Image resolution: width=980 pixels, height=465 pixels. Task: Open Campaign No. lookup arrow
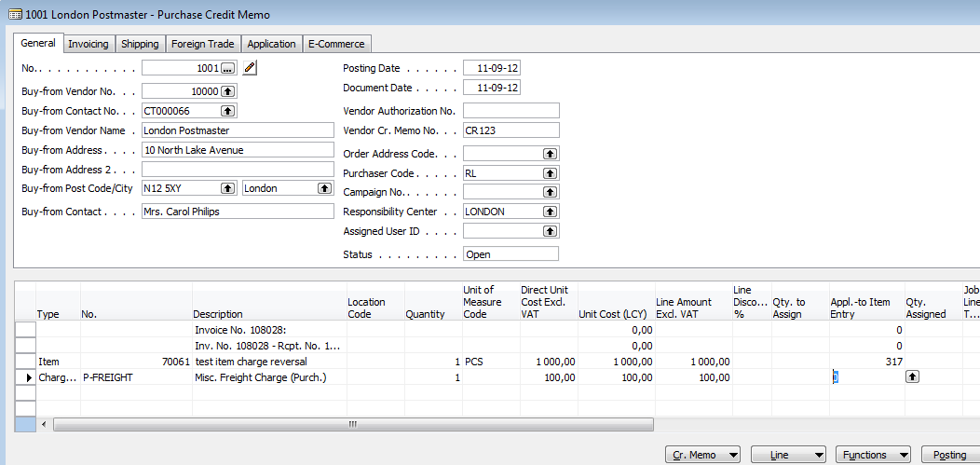tap(550, 192)
